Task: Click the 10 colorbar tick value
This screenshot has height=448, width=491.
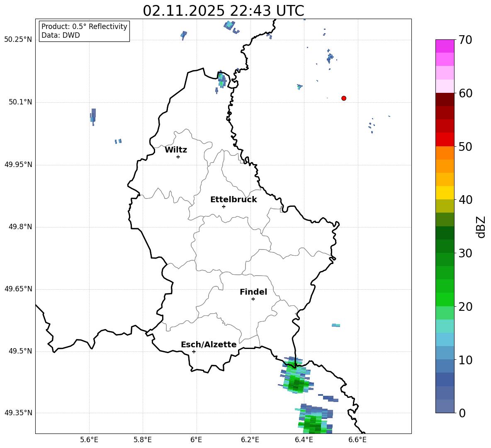Action: tap(465, 360)
